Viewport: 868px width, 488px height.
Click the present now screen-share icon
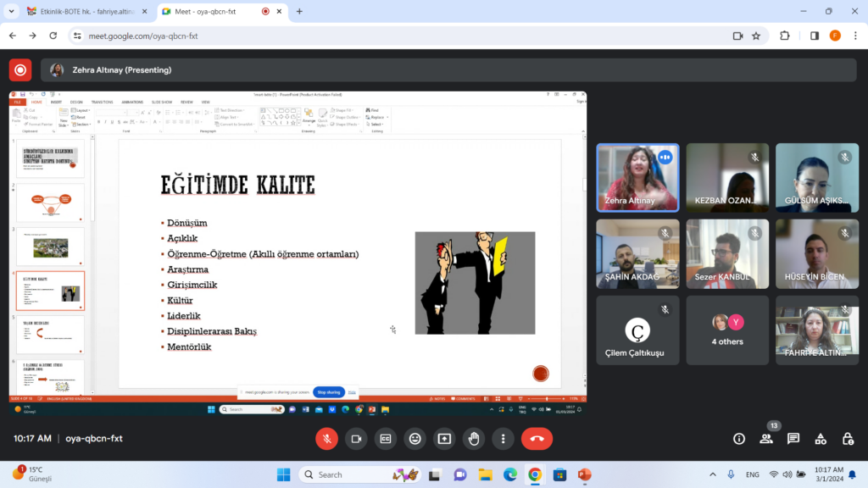tap(444, 438)
